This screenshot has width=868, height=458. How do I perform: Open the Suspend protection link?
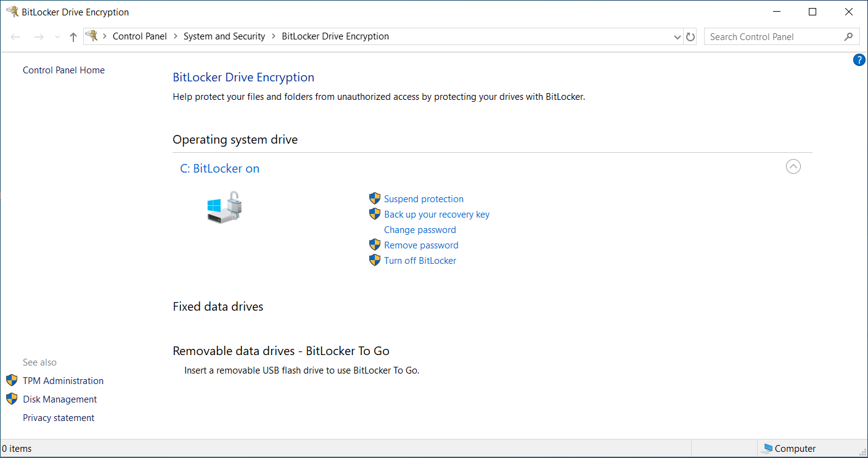coord(424,199)
